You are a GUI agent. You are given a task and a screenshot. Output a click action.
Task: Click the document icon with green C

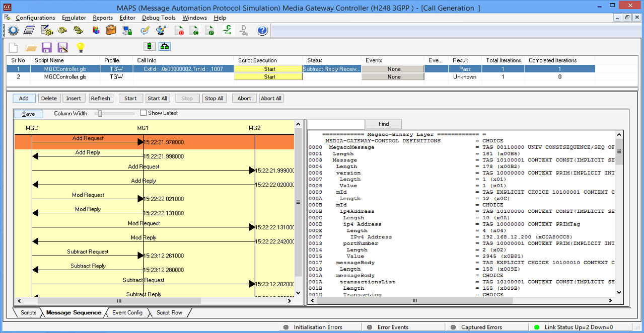click(194, 30)
